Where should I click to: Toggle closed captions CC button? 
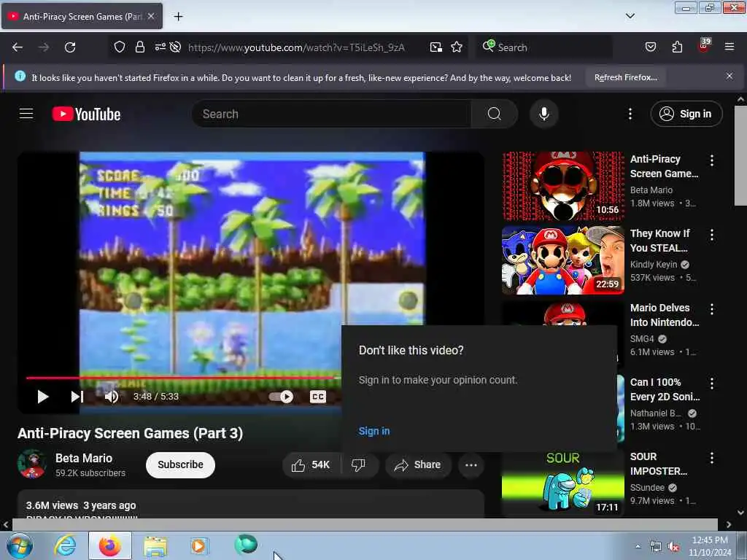(318, 396)
